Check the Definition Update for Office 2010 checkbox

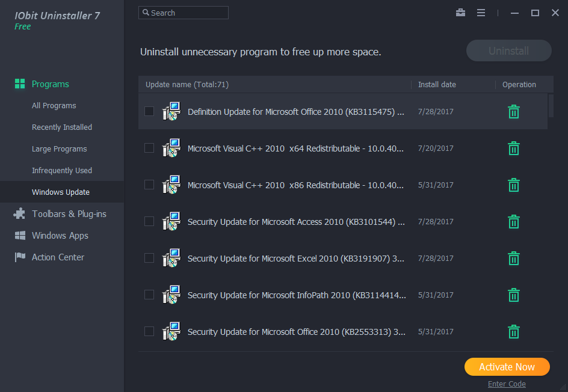(x=149, y=111)
